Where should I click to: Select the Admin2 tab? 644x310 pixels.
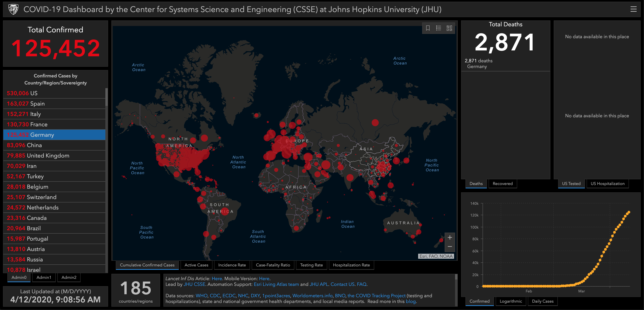[x=69, y=277]
